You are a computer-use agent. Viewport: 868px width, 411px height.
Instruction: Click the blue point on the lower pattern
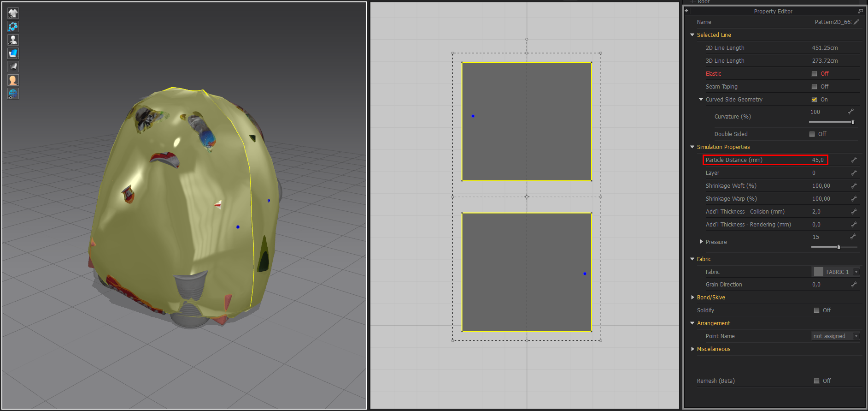585,274
